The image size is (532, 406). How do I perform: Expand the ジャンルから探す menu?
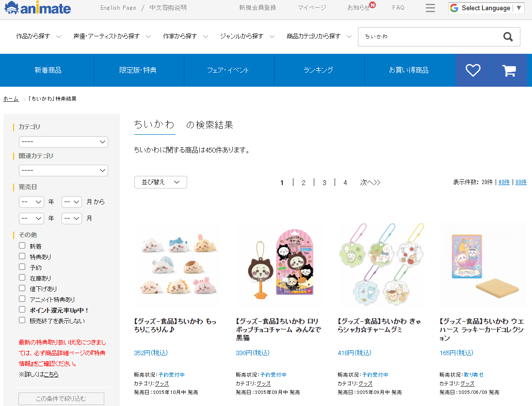pyautogui.click(x=247, y=36)
